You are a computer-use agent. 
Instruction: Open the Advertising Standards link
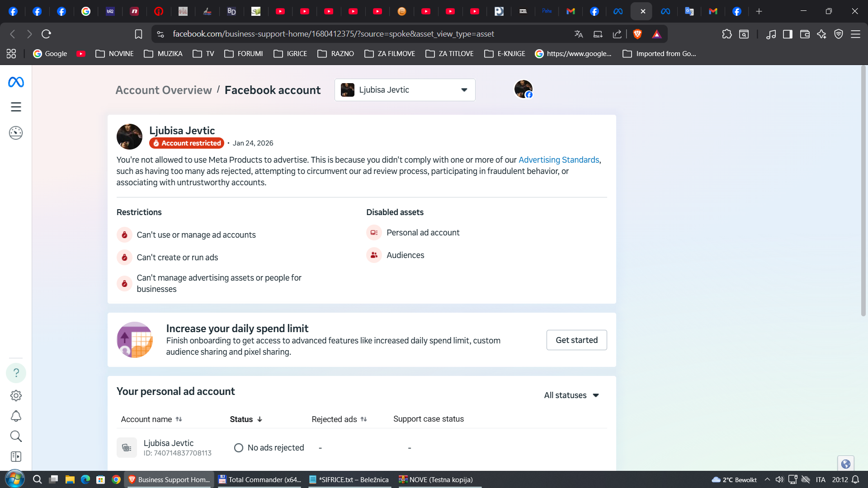[558, 160]
